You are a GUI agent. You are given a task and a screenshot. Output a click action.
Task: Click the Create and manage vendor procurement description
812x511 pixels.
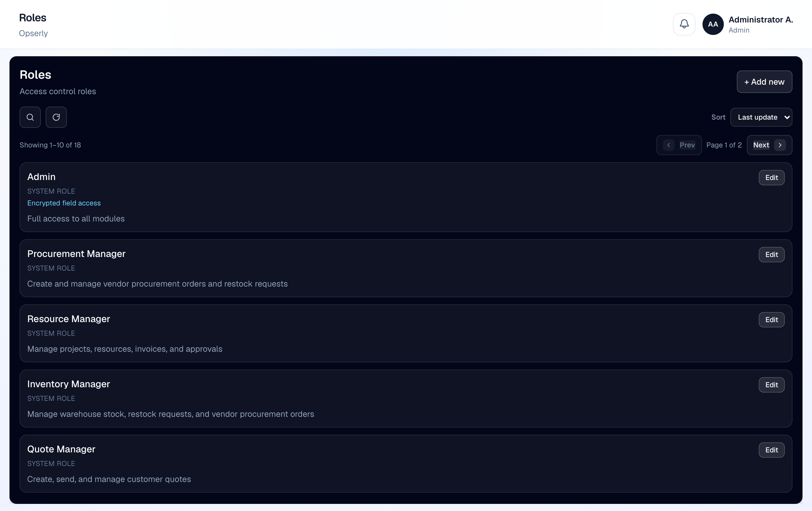[x=157, y=284]
